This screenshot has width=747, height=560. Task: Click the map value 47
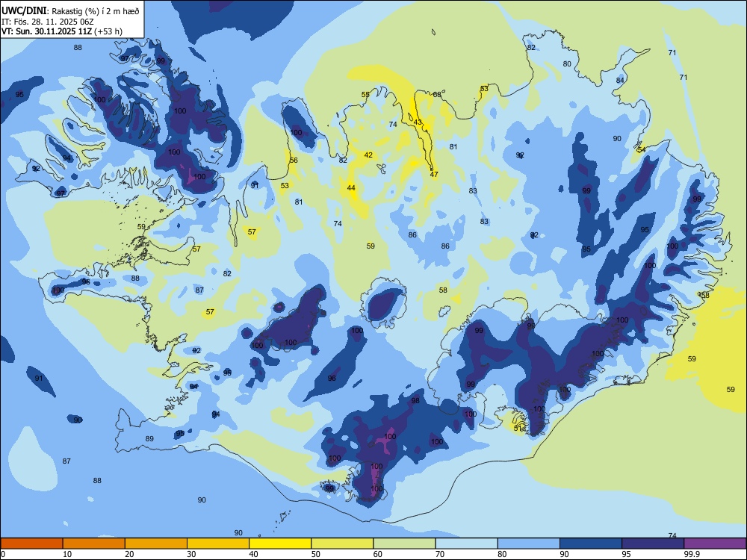click(434, 174)
